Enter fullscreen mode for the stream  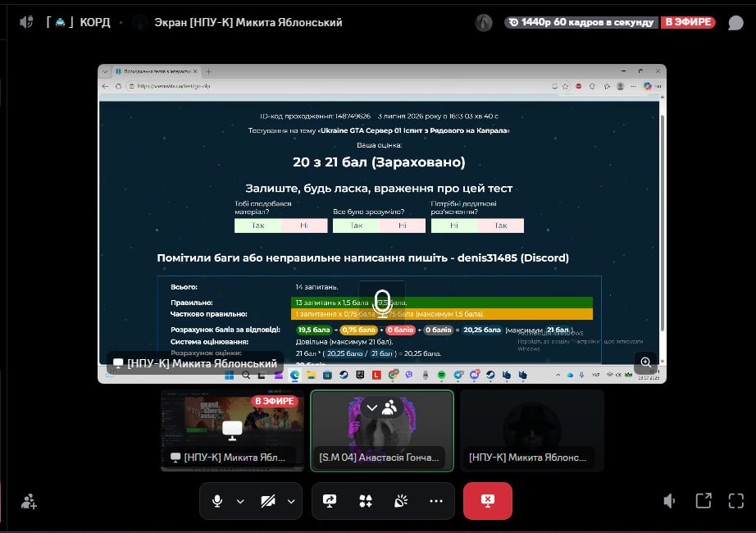pos(736,501)
